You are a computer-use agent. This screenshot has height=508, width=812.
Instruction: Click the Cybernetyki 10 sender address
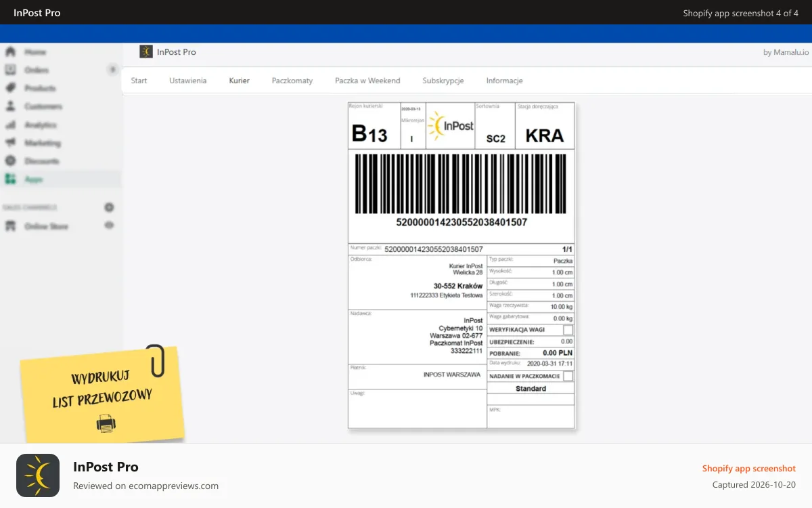pyautogui.click(x=461, y=328)
